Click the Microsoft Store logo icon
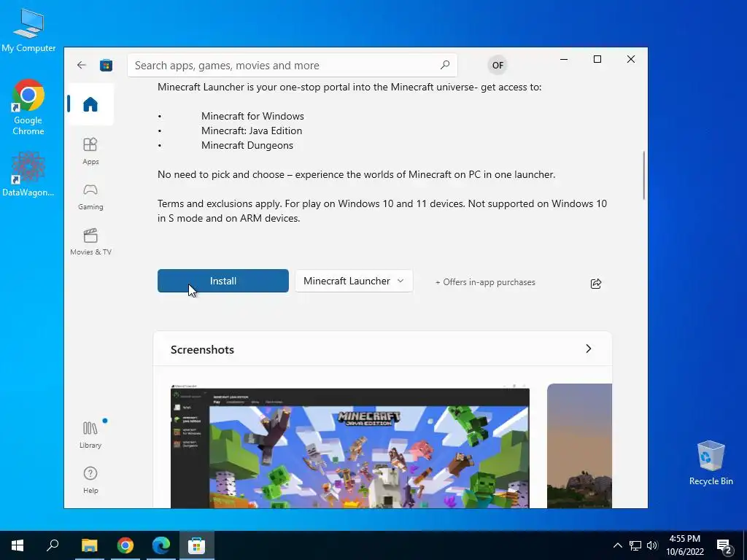Screen dimensions: 747x560 click(x=106, y=65)
